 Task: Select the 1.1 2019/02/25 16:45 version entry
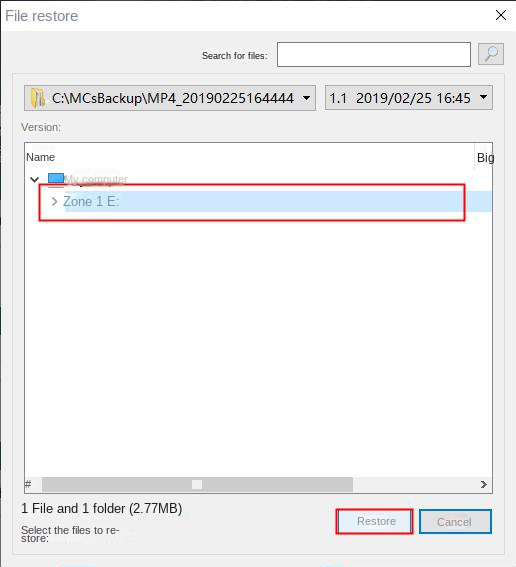pos(400,98)
